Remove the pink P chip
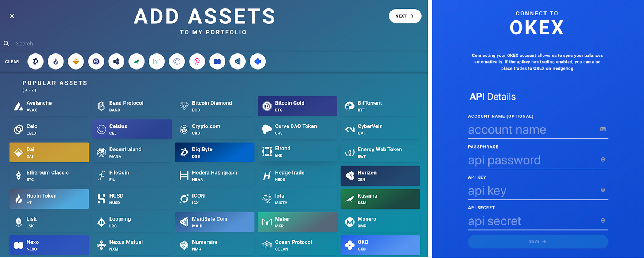 click(x=197, y=61)
